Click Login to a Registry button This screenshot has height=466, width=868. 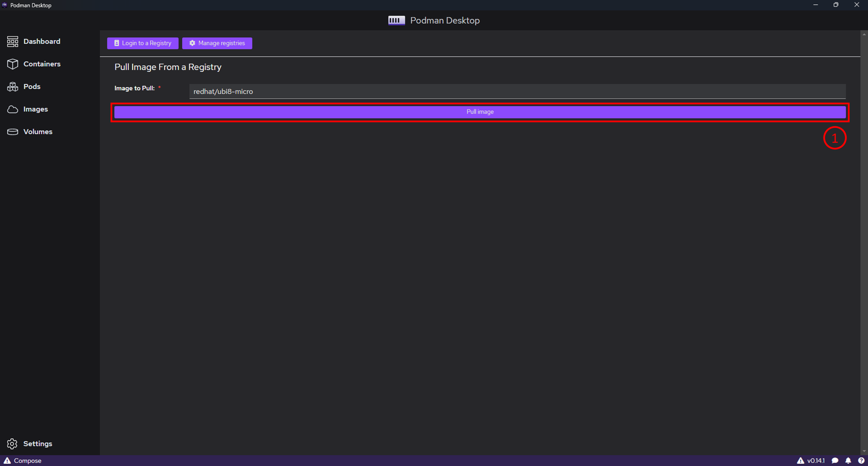(x=143, y=43)
